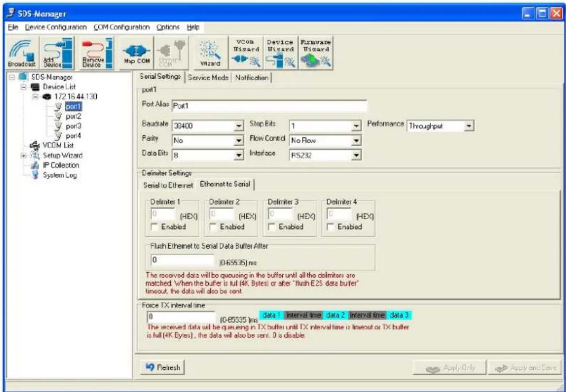Select the SDS-Manager root tree node
Viewport: 566px width, 392px height.
(x=52, y=77)
